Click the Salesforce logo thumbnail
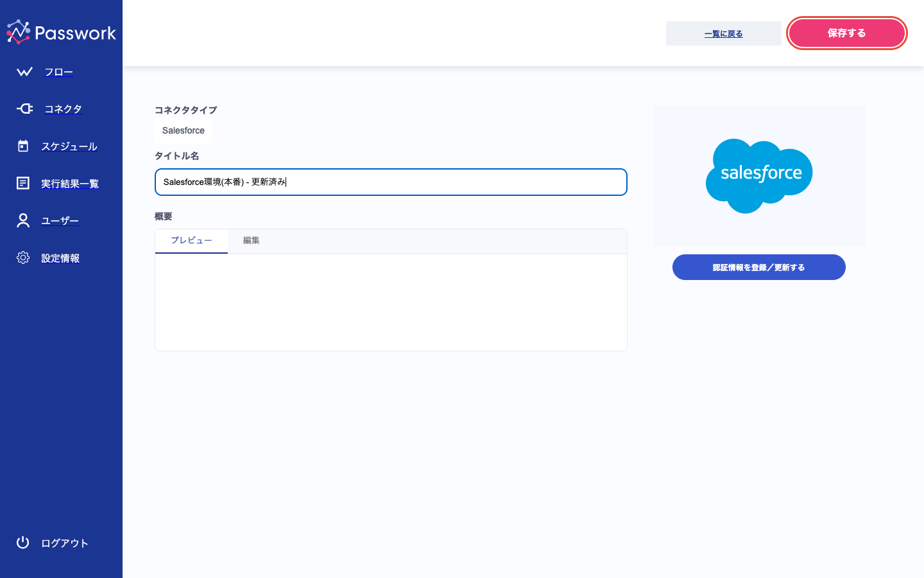924x578 pixels. [x=759, y=176]
